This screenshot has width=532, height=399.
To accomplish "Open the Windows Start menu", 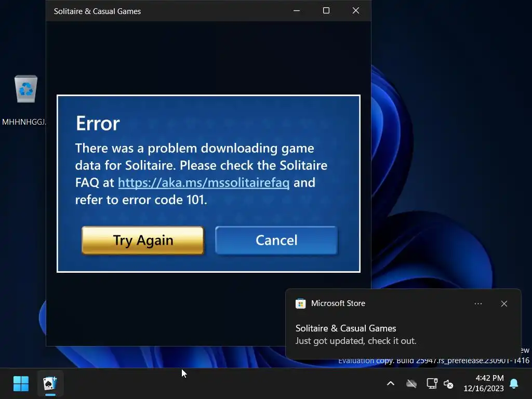I will (21, 384).
